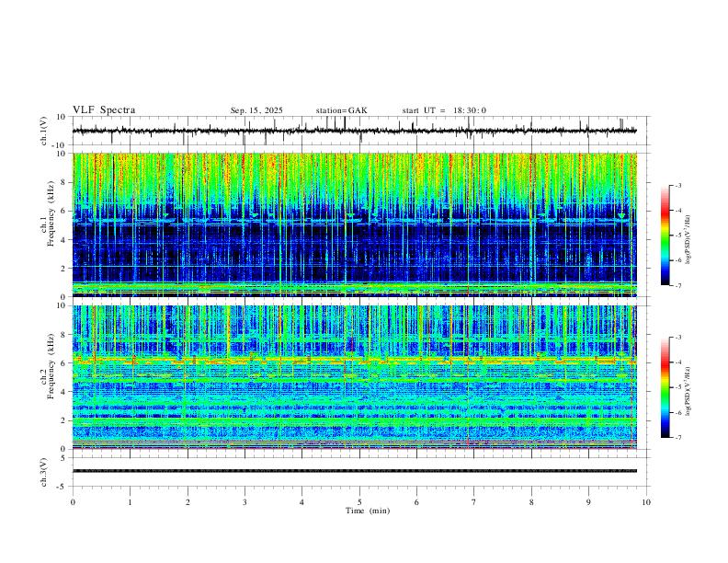The height and width of the screenshot is (563, 728).
Task: Click the "9" minute tick label
Action: pyautogui.click(x=588, y=502)
